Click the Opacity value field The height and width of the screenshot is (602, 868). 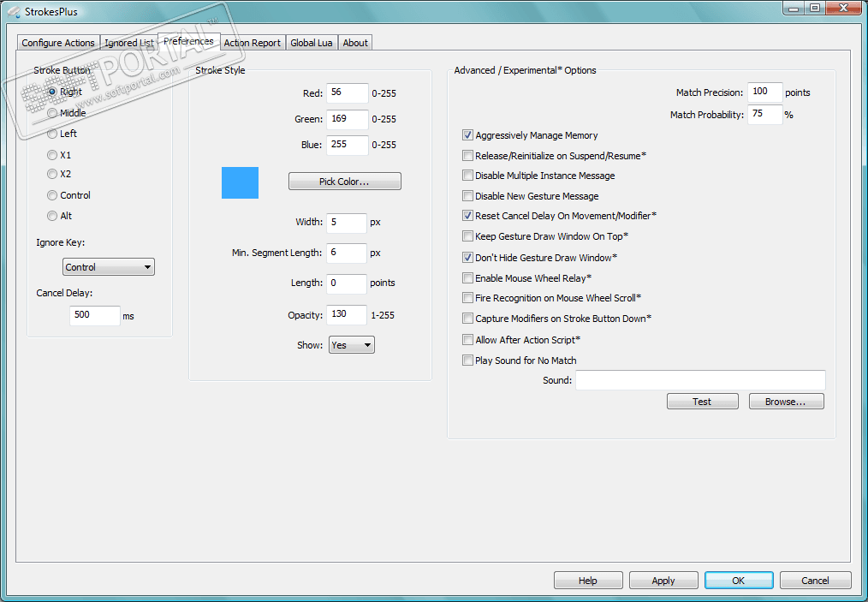click(347, 314)
